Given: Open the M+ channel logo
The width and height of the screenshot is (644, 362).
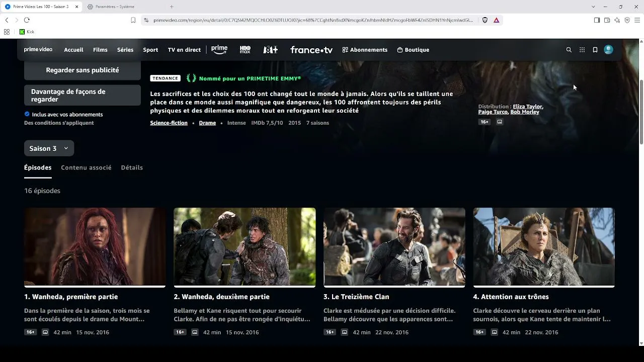Looking at the screenshot, I should [271, 50].
